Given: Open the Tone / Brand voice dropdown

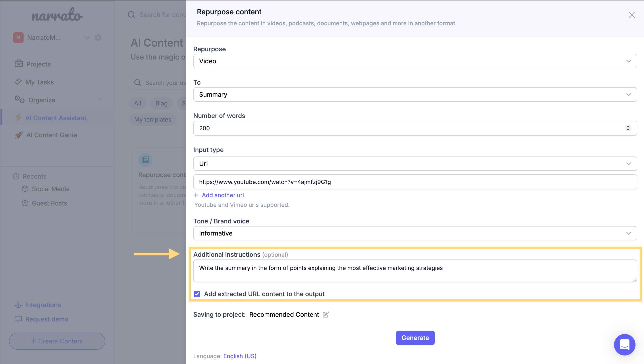Looking at the screenshot, I should pyautogui.click(x=415, y=233).
